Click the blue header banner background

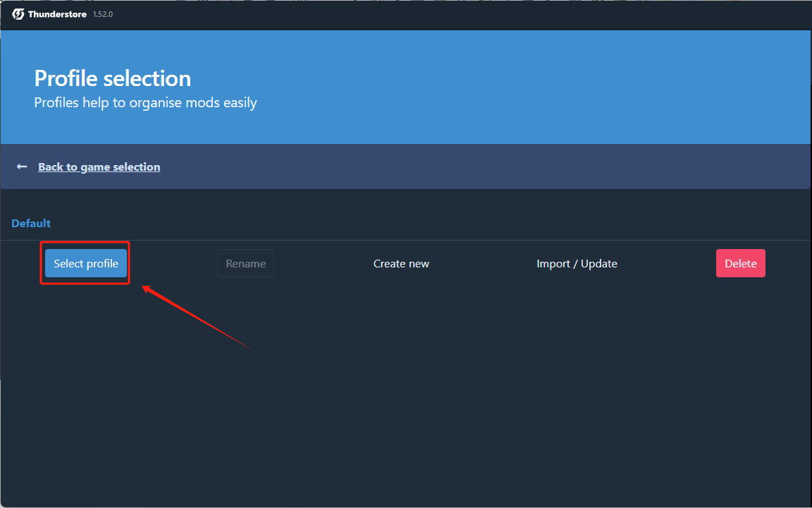pyautogui.click(x=518, y=87)
